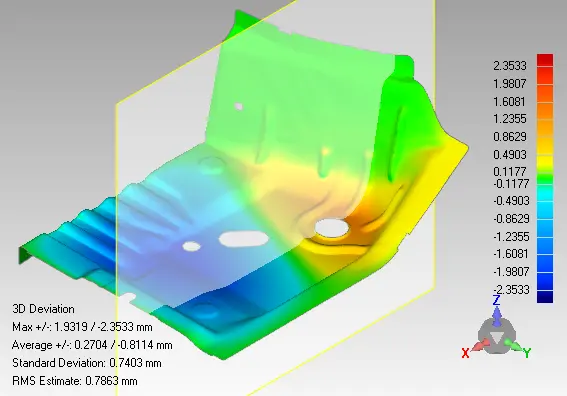
Task: Click the Max +/- 1.9319 / -2.3533 line
Action: point(82,327)
